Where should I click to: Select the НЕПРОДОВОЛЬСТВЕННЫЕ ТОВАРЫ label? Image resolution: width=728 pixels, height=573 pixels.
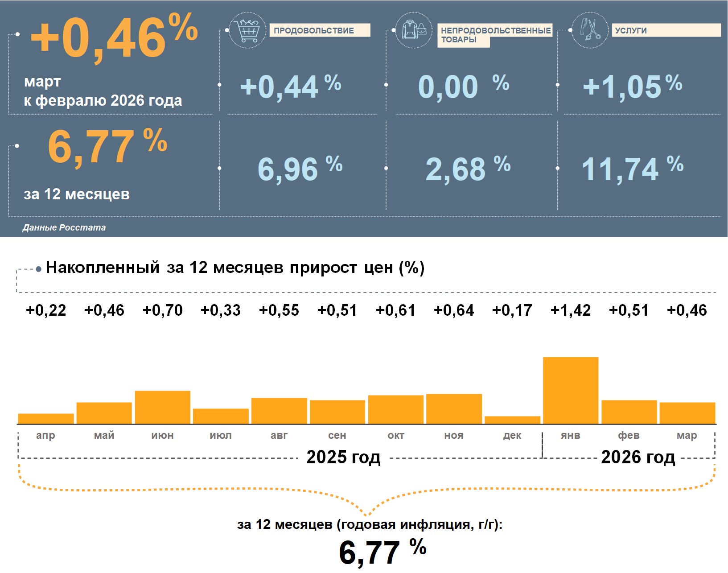point(495,35)
